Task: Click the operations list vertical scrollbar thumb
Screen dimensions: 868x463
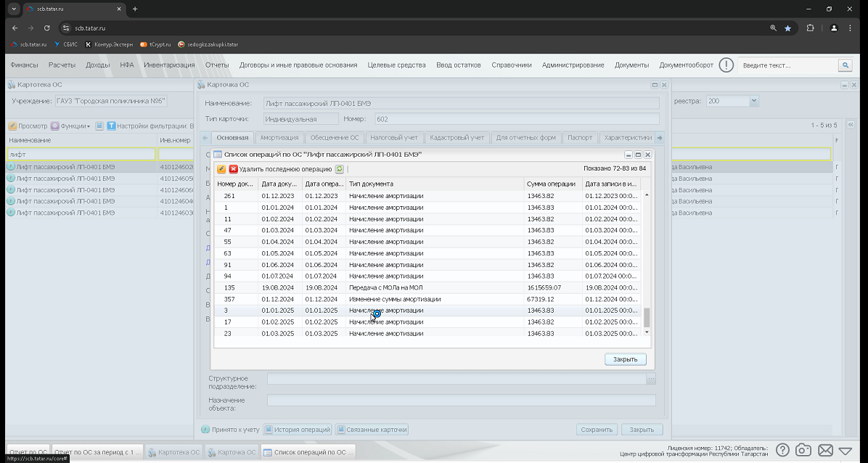Action: (646, 317)
